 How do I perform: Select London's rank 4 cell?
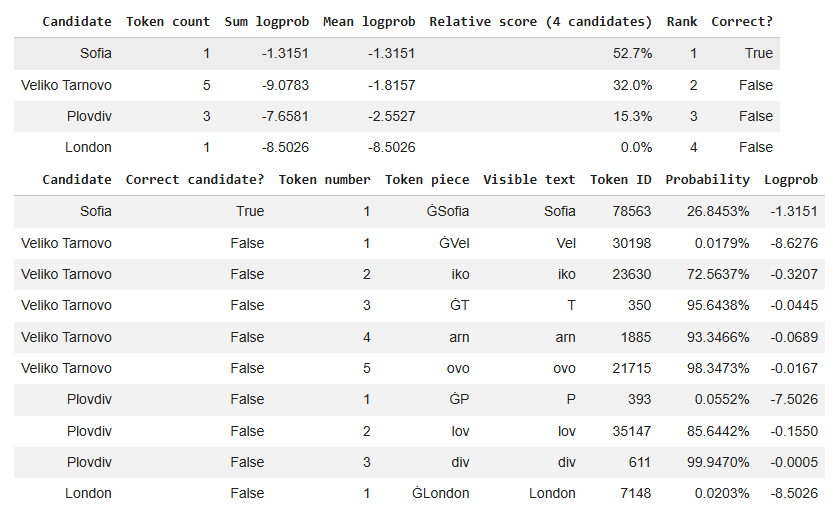click(x=693, y=147)
